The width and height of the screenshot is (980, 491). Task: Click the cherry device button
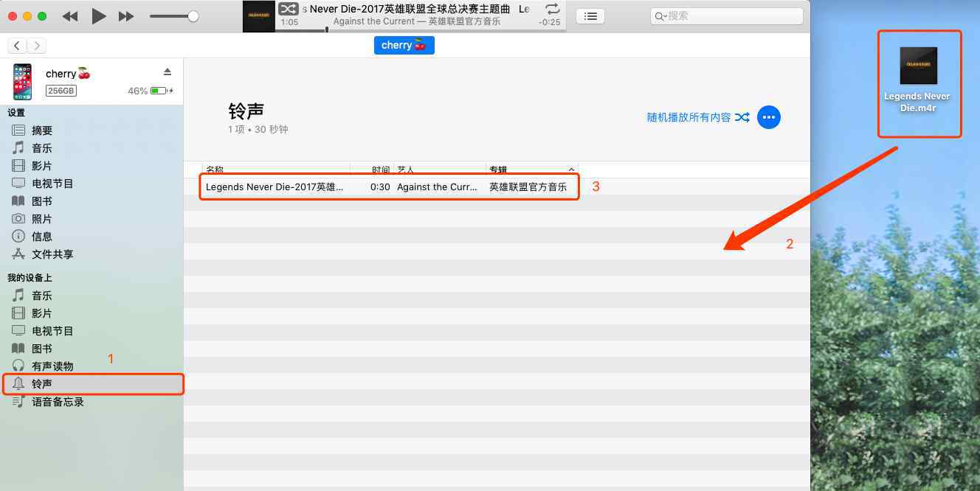[404, 46]
